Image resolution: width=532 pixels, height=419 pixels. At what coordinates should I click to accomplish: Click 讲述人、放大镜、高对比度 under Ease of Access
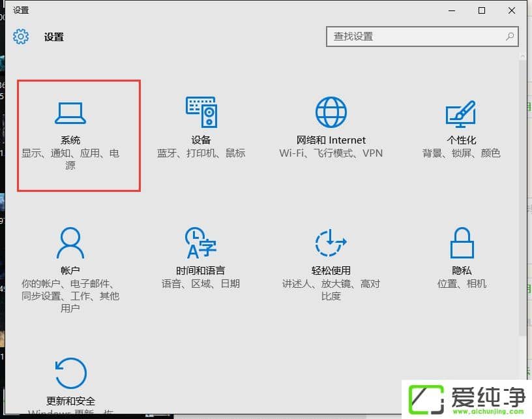[x=331, y=290]
